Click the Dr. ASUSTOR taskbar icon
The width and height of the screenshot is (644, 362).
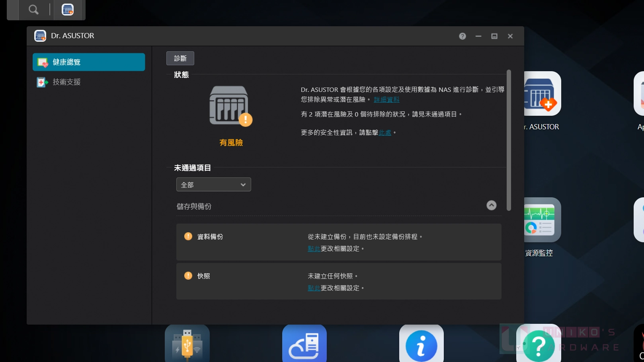pos(68,9)
